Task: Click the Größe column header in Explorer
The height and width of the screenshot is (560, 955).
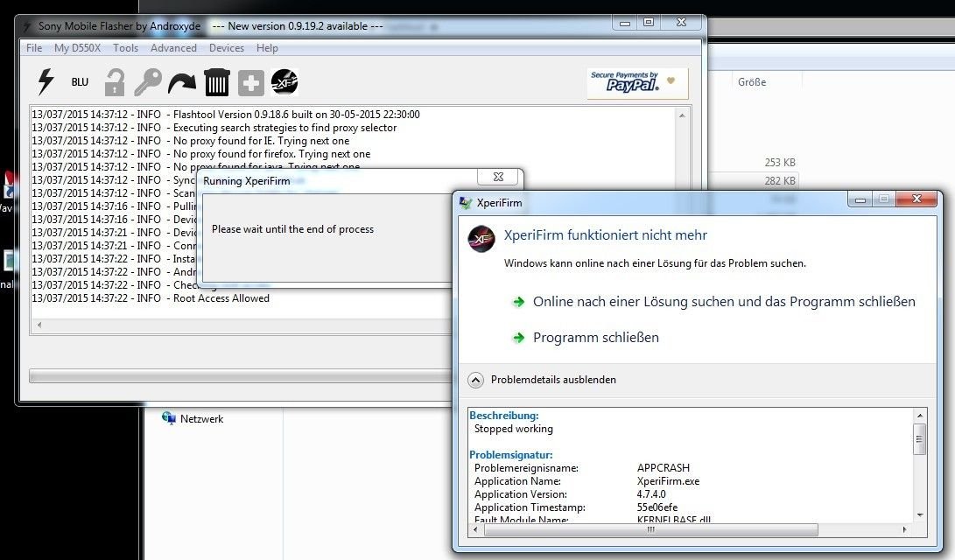Action: [752, 82]
